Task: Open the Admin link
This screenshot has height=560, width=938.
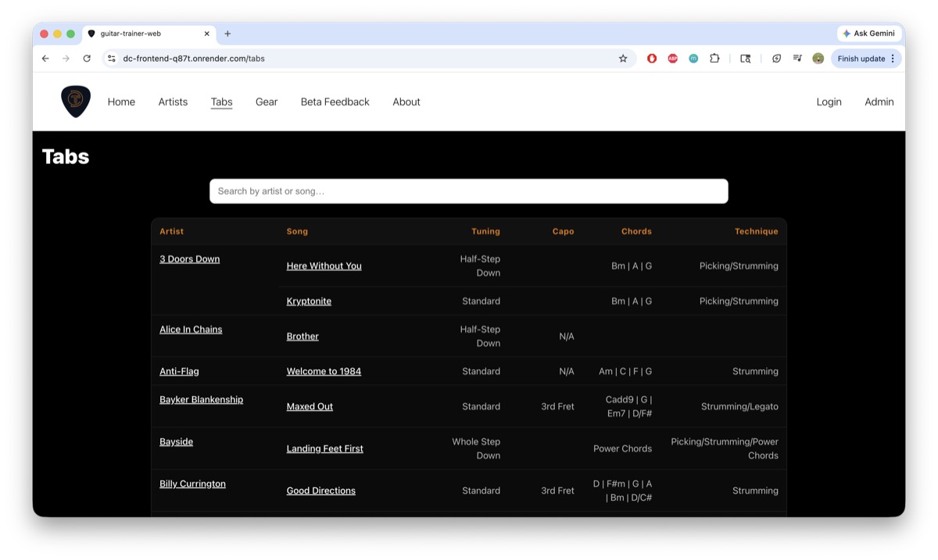Action: pyautogui.click(x=879, y=102)
